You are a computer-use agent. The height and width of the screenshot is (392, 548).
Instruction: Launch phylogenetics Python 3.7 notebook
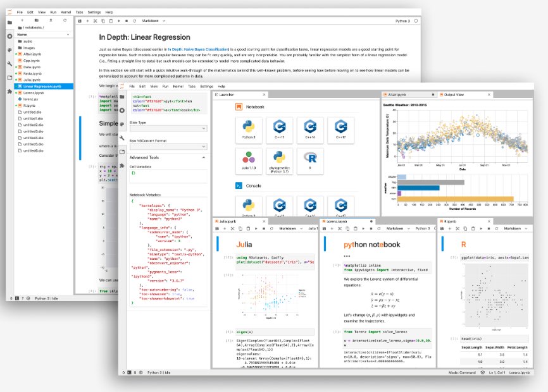coord(279,161)
